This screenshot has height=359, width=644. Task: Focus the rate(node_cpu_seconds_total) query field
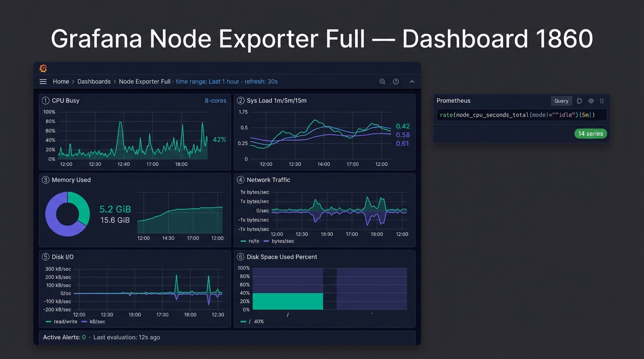coord(521,115)
